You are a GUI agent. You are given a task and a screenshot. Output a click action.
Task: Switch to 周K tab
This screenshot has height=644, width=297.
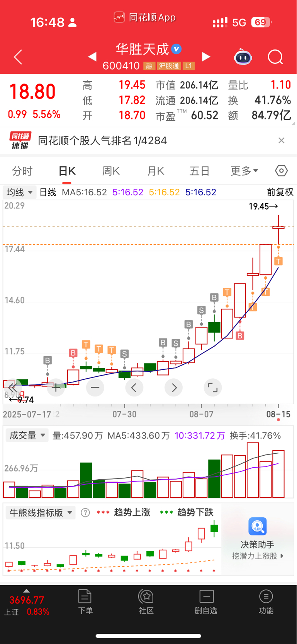coord(111,171)
